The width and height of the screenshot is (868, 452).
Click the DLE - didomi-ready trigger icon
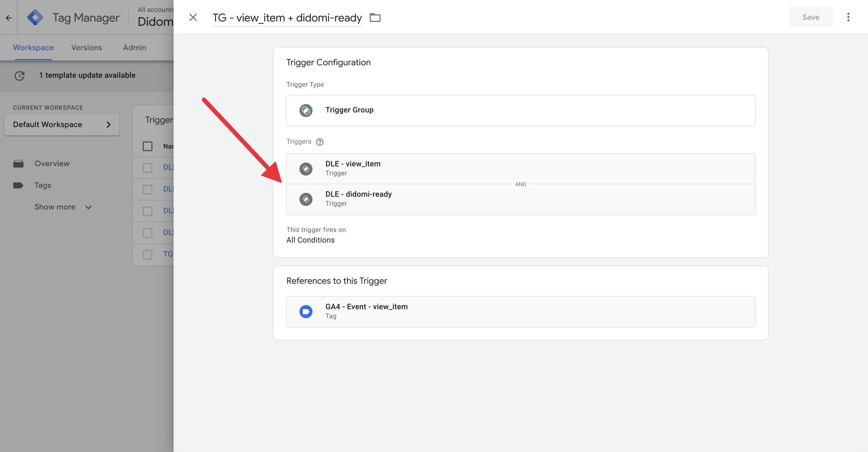(306, 199)
